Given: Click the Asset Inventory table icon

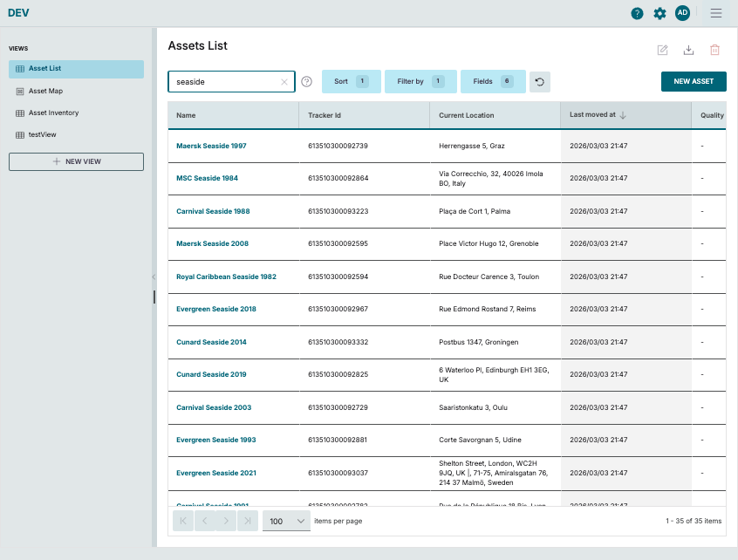Looking at the screenshot, I should (x=20, y=113).
